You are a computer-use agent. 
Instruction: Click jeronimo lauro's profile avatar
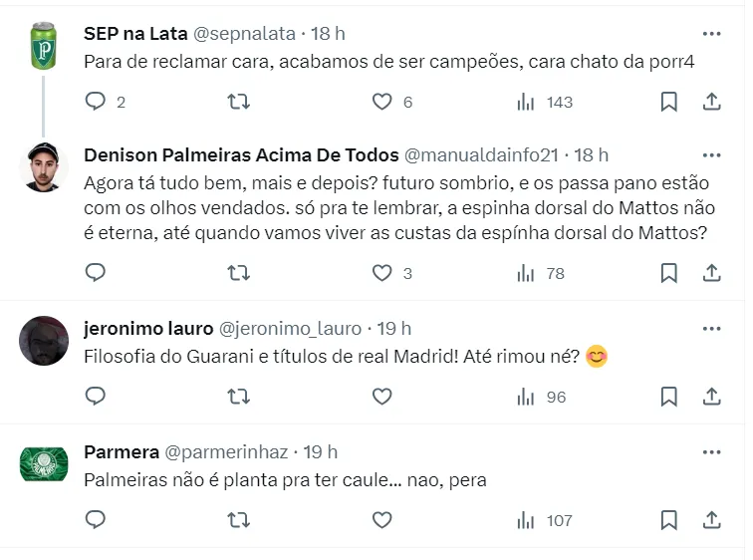pyautogui.click(x=44, y=341)
